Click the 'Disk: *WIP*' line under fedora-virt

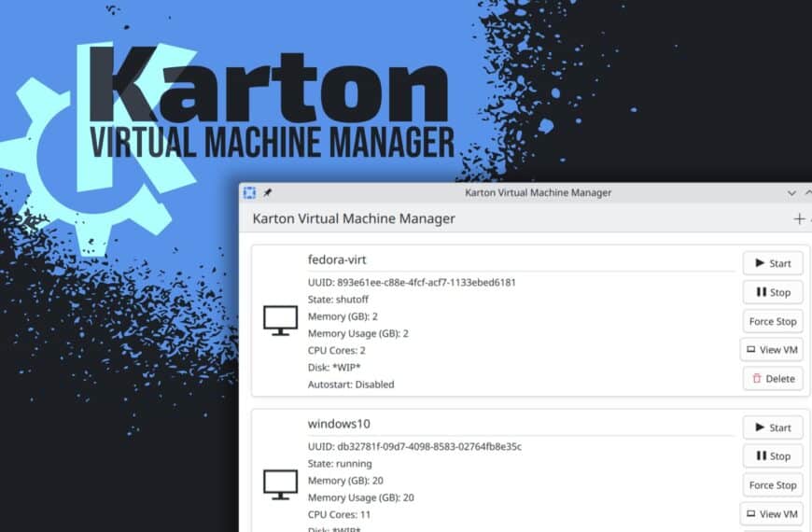click(334, 368)
